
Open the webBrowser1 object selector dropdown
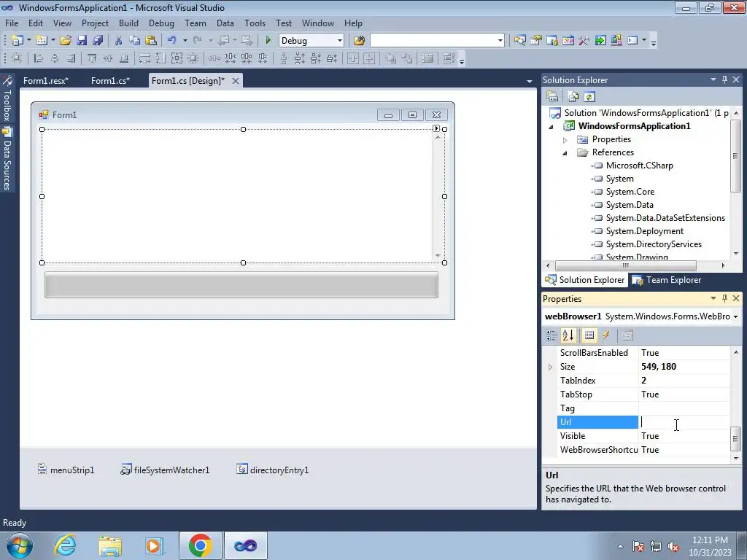pos(735,316)
